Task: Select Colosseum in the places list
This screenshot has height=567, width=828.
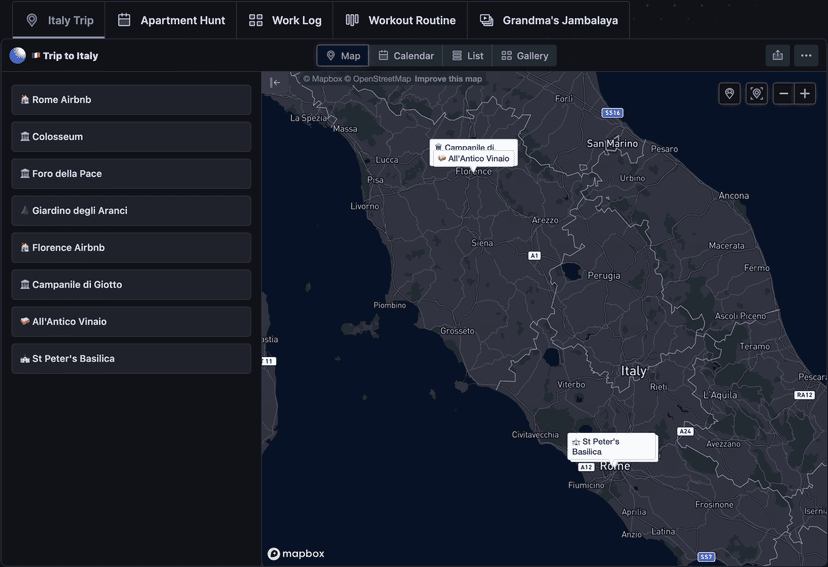Action: click(131, 137)
